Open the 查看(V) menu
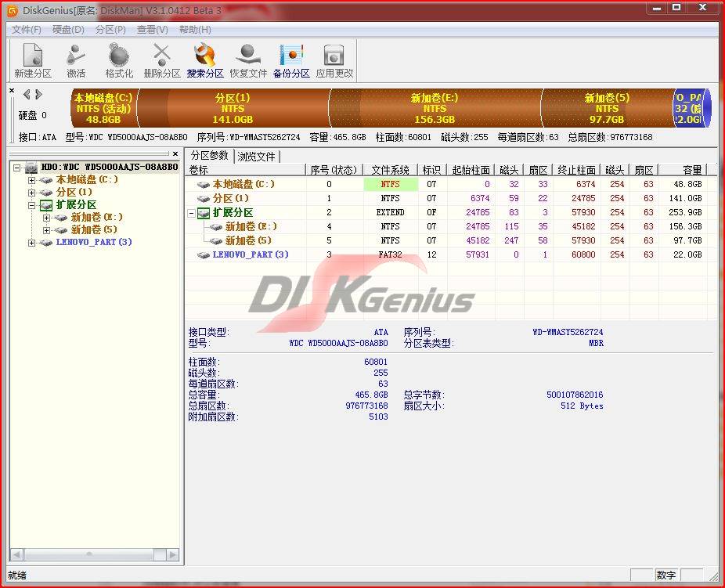The image size is (725, 588). (152, 30)
